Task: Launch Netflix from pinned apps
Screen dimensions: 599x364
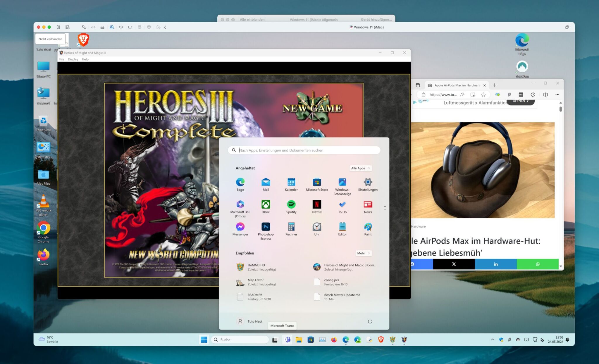Action: [317, 207]
